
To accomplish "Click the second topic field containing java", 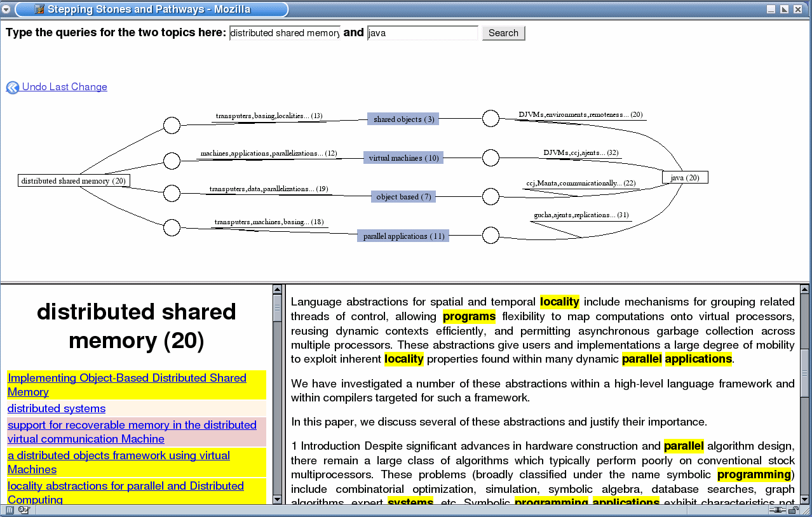I will [423, 33].
